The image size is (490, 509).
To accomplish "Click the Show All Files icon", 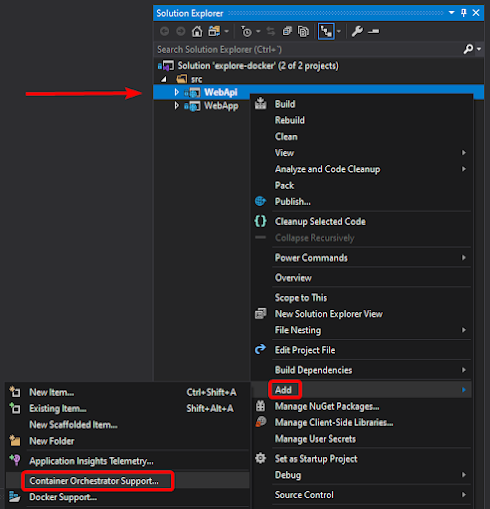I will click(x=303, y=32).
